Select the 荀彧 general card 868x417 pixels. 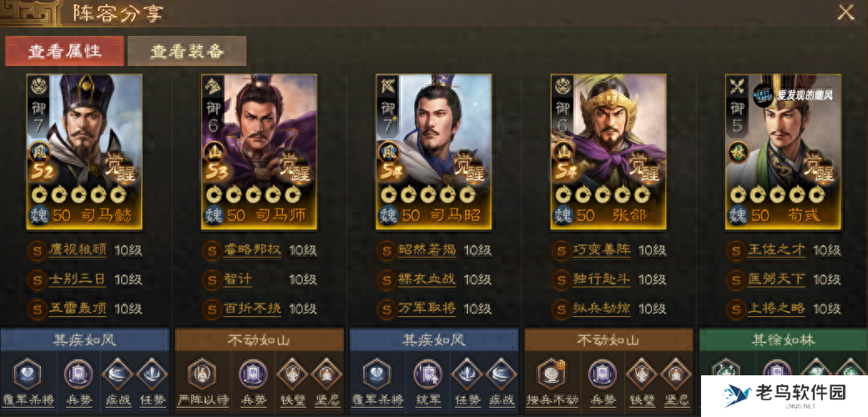[783, 152]
